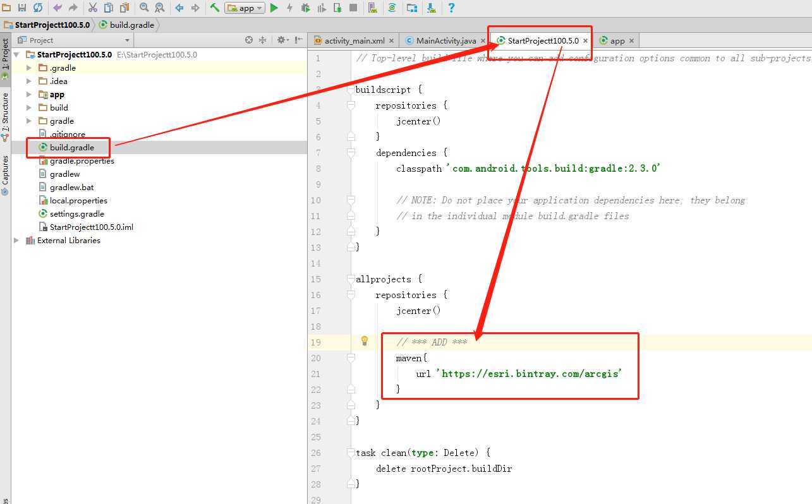Fold the allprojects block at line 15
Screen dimensions: 812x504
click(x=351, y=279)
